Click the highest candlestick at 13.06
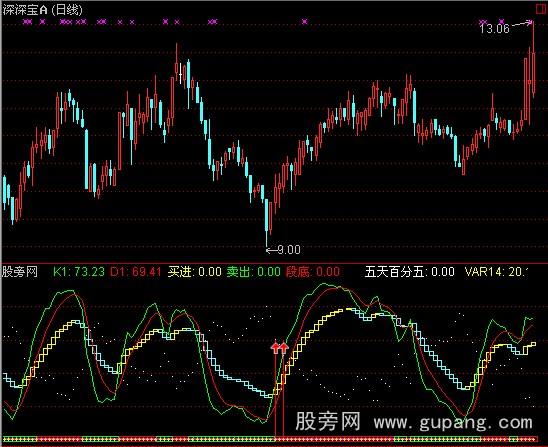 533,59
